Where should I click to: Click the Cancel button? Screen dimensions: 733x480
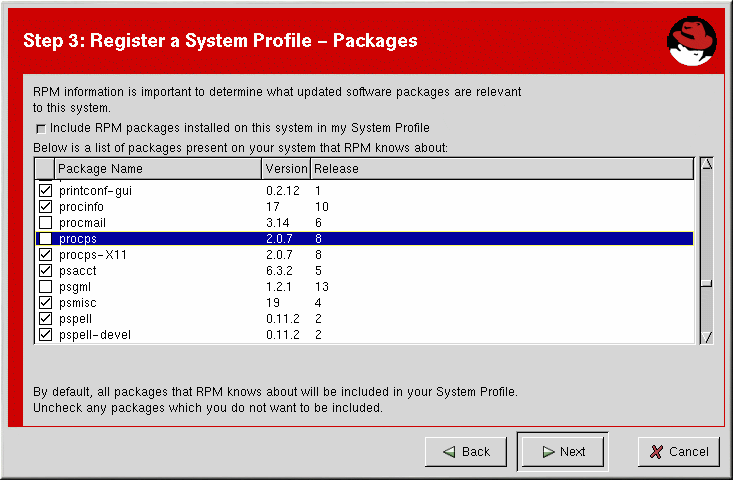tap(679, 451)
